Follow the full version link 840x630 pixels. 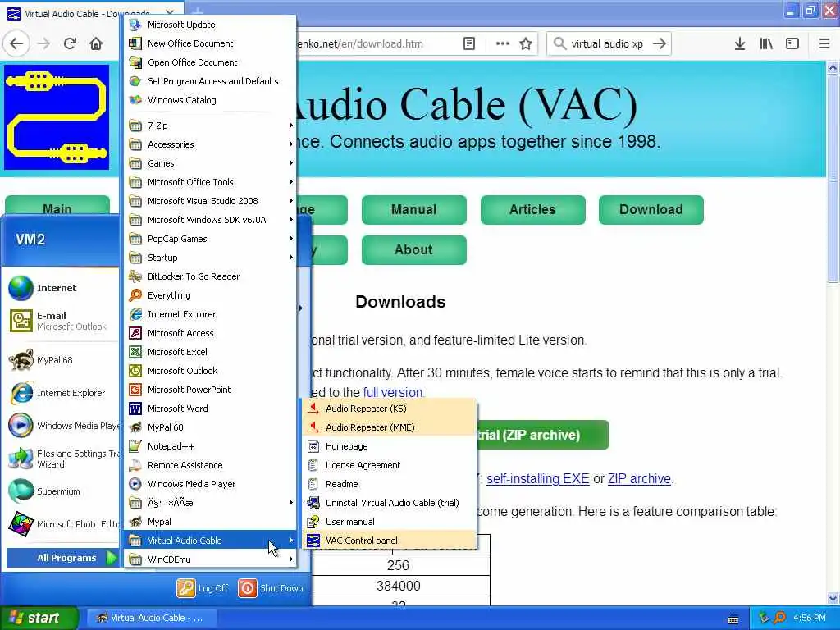(393, 392)
